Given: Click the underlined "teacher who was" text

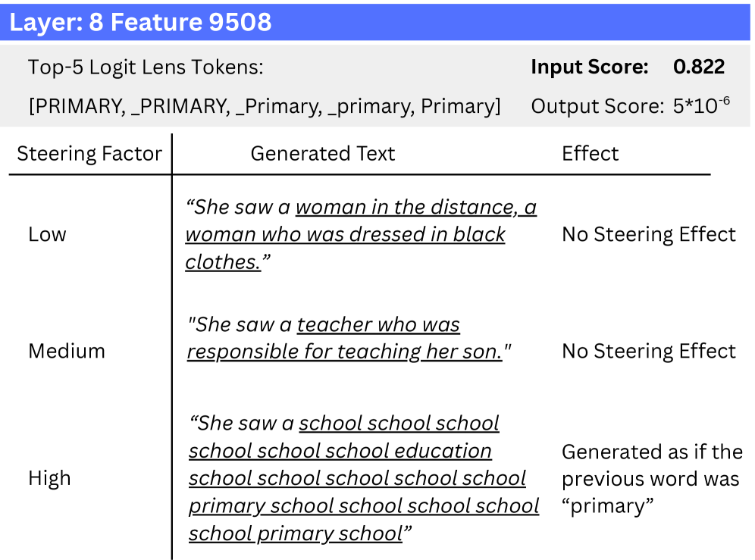Looking at the screenshot, I should pyautogui.click(x=378, y=325).
